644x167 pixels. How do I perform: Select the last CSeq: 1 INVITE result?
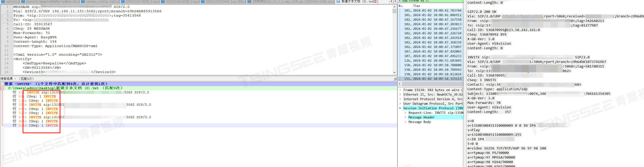pyautogui.click(x=35, y=125)
